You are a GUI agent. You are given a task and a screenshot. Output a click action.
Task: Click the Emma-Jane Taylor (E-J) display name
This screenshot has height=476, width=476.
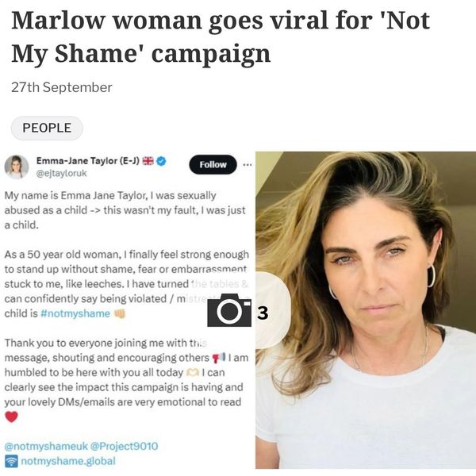pyautogui.click(x=88, y=160)
